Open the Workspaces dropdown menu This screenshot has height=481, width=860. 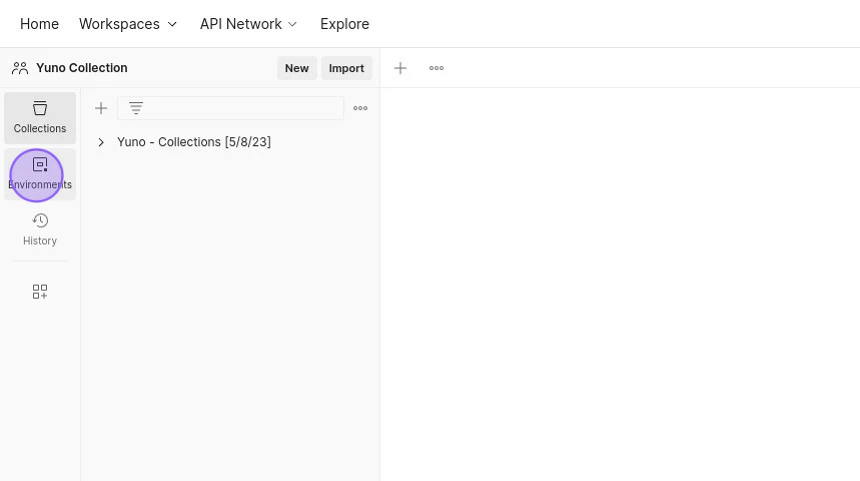(x=128, y=24)
